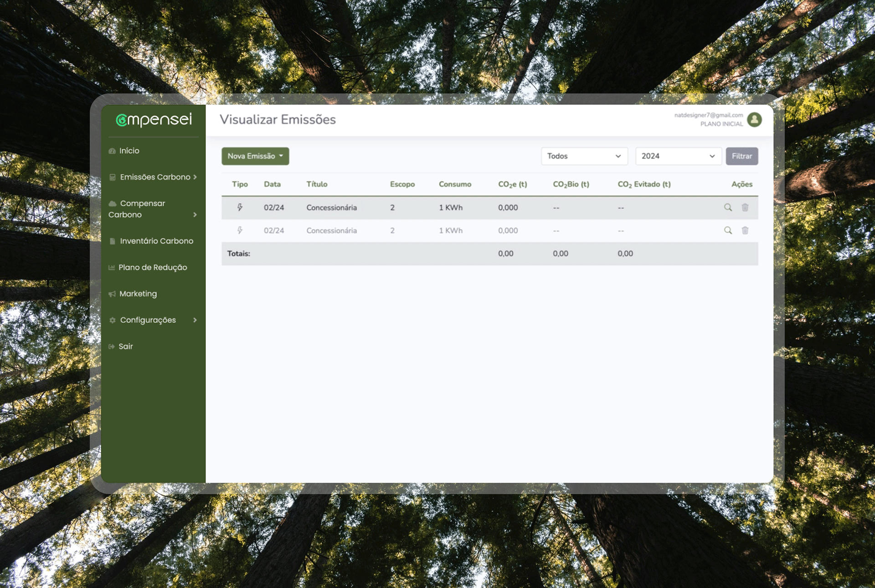This screenshot has height=588, width=875.
Task: Open Plano de Redução page
Action: point(152,268)
